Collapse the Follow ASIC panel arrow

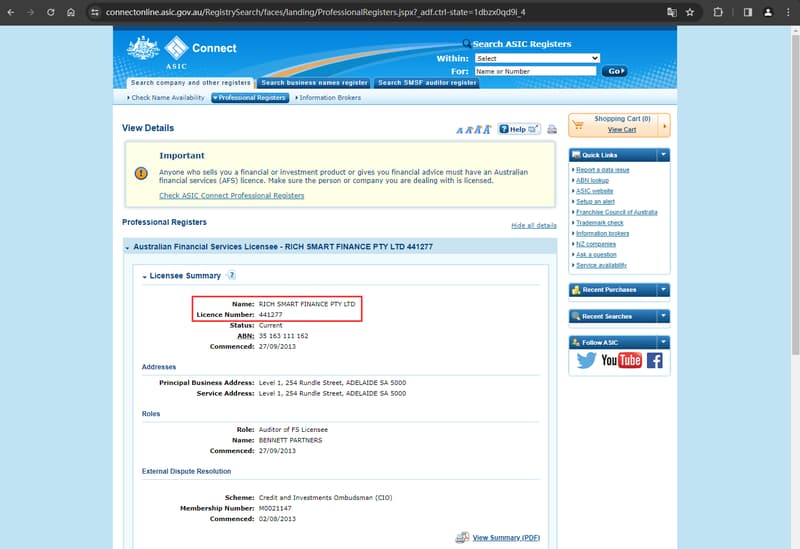pyautogui.click(x=663, y=342)
